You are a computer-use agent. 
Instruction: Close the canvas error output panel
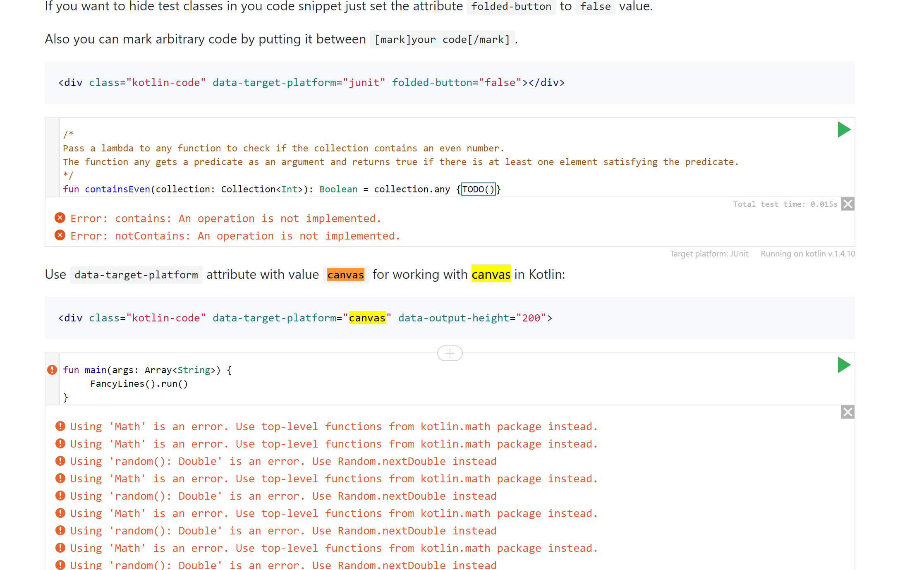tap(847, 412)
